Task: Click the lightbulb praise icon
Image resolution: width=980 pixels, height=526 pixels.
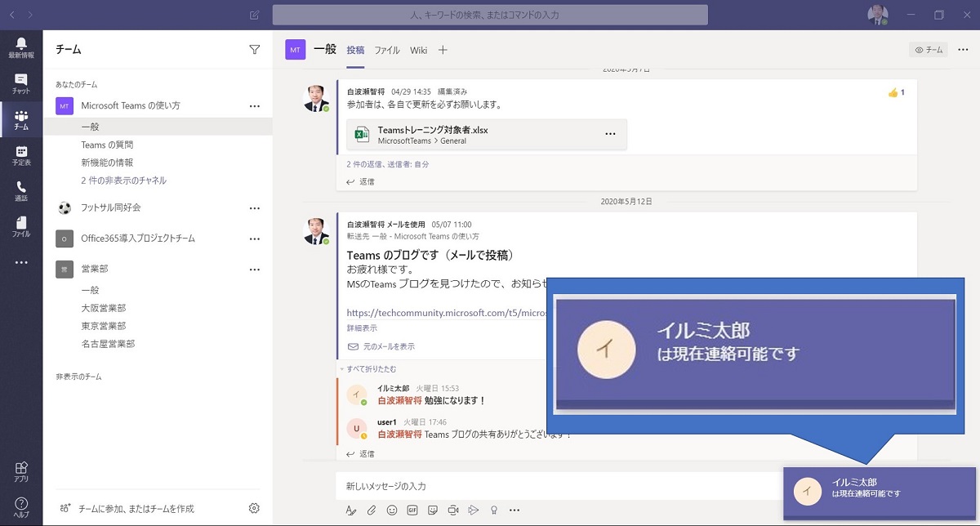Action: 493,510
